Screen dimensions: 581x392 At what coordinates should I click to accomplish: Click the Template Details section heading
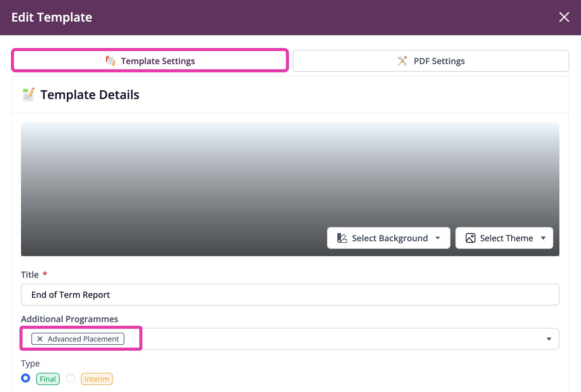point(90,95)
